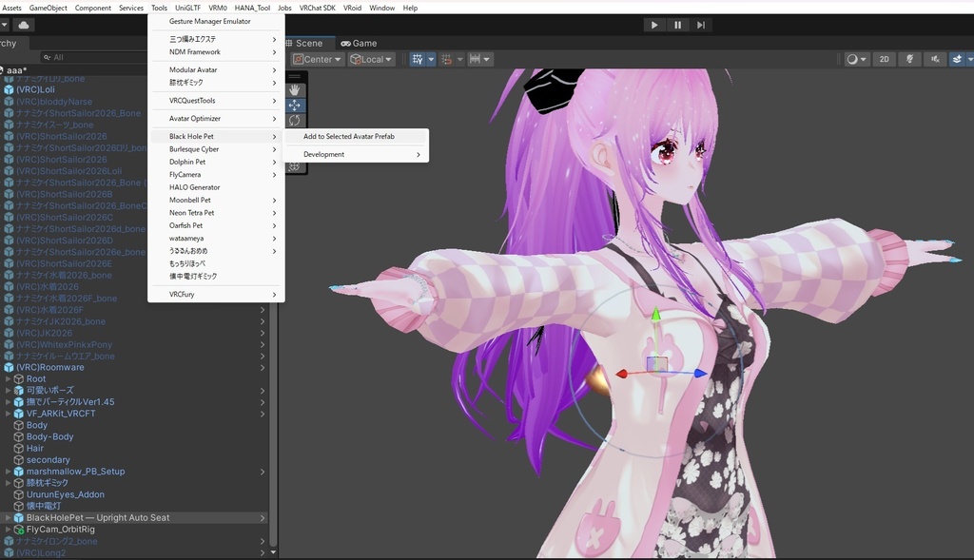Click the Step frame button
Viewport: 974px width, 560px height.
[701, 25]
